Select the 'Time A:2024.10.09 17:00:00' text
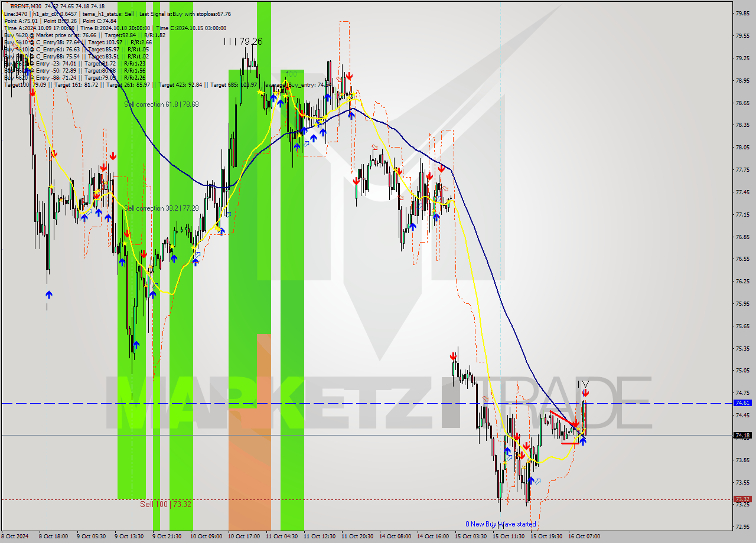This screenshot has height=543, width=756. [x=39, y=28]
